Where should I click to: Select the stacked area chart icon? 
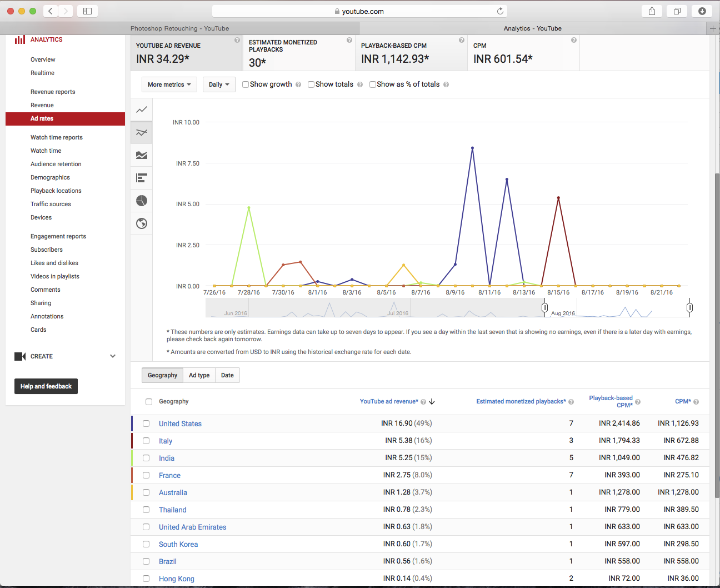point(142,155)
